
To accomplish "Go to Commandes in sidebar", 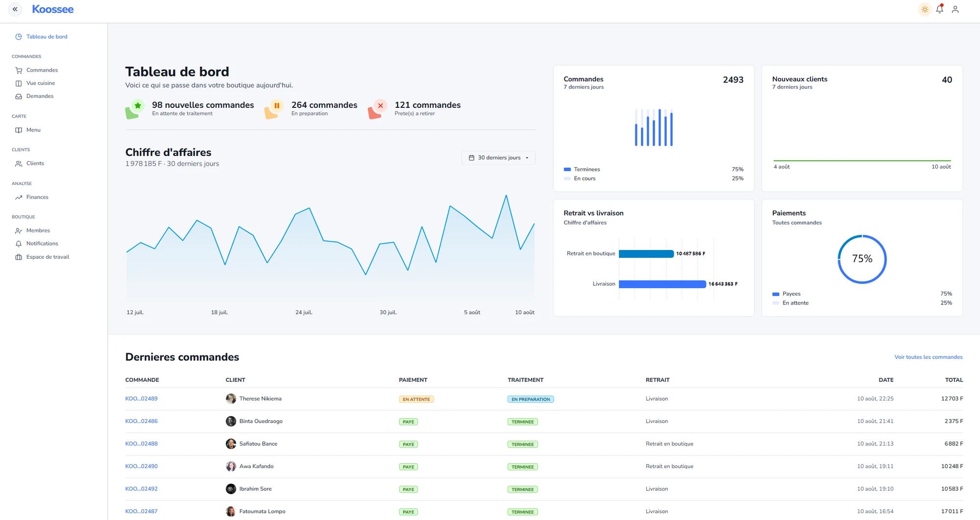I will [42, 70].
